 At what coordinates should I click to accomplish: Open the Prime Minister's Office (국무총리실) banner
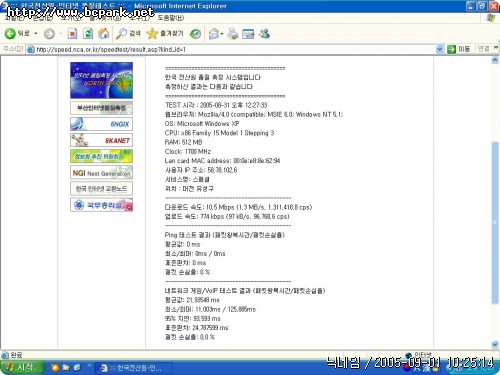[101, 205]
